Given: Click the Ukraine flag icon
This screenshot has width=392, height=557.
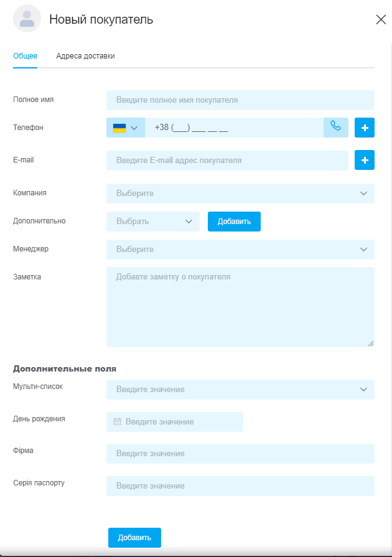Looking at the screenshot, I should [119, 128].
